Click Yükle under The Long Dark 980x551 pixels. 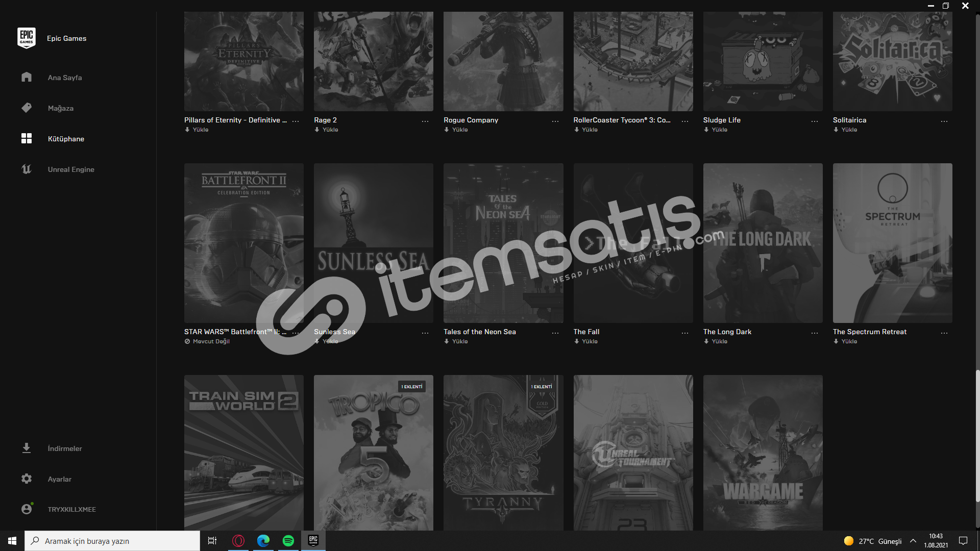tap(716, 341)
